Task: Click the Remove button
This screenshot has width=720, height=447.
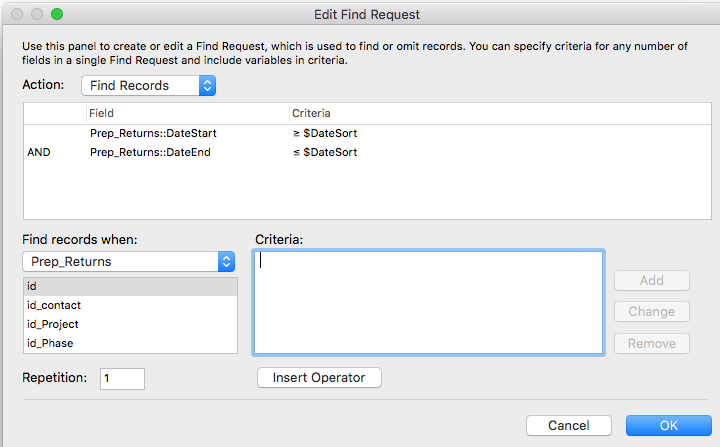Action: click(x=652, y=344)
